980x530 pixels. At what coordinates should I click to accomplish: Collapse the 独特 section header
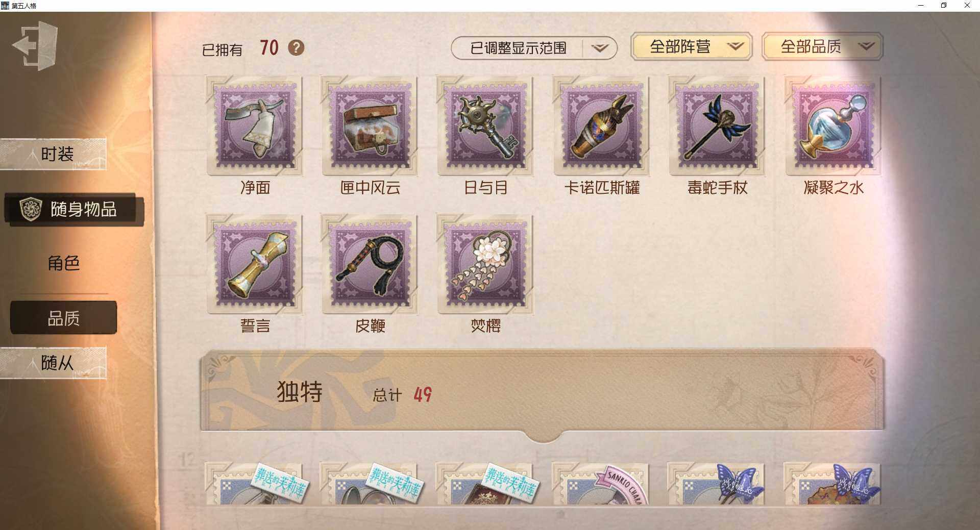542,392
